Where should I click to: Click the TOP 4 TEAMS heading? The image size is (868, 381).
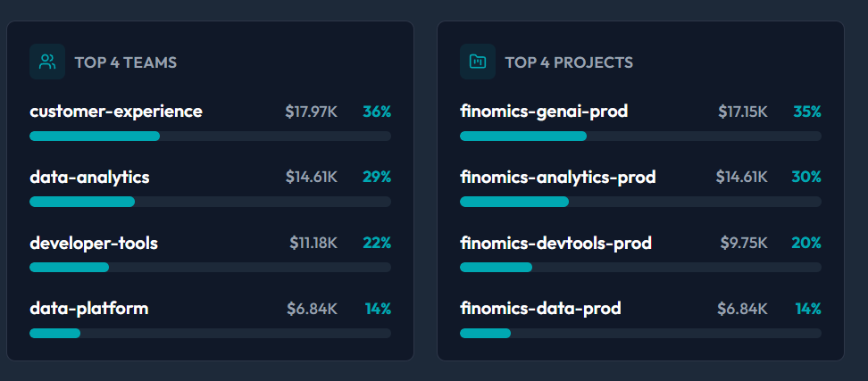tap(126, 62)
